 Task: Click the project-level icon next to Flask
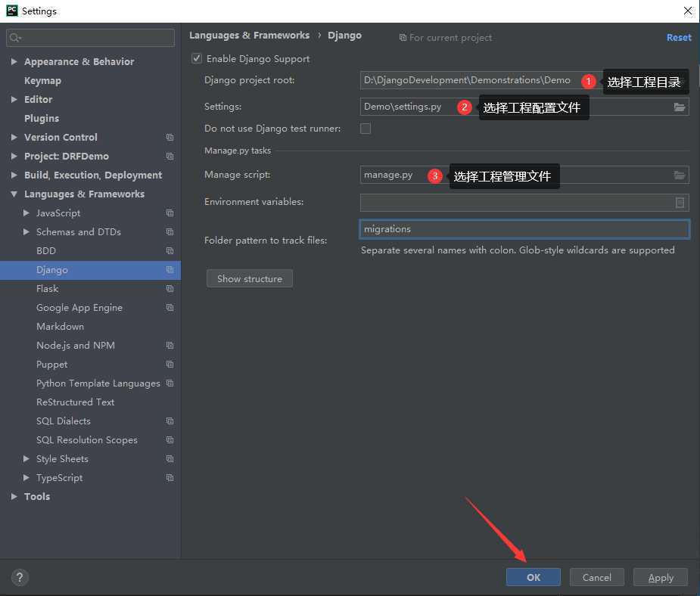(170, 289)
